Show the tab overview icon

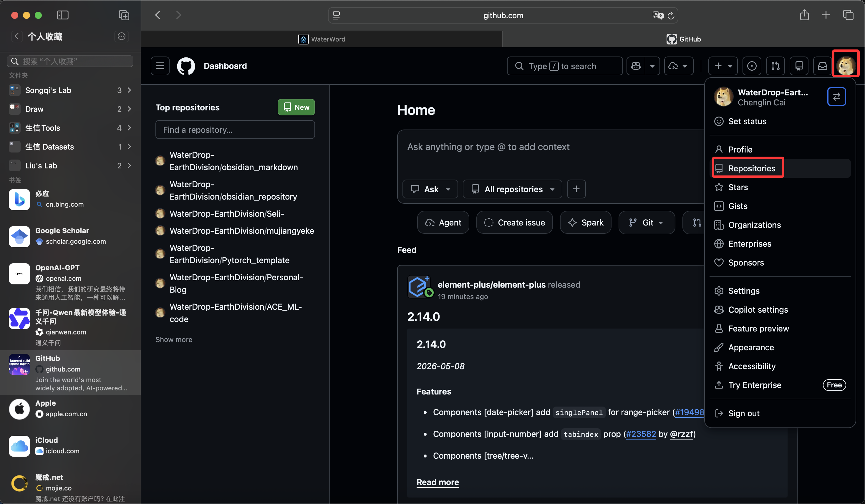point(848,15)
